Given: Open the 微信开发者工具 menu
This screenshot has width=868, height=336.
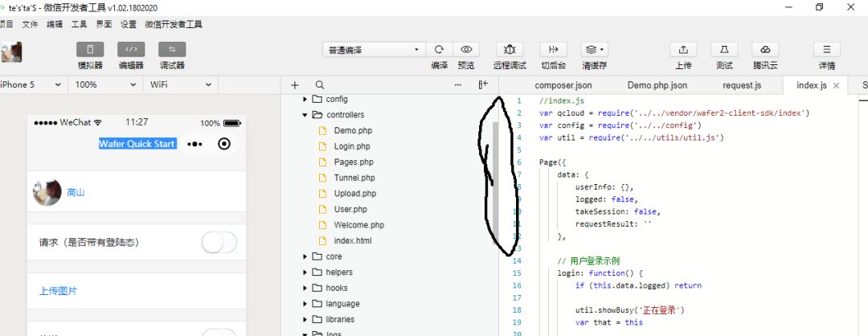Looking at the screenshot, I should click(174, 24).
